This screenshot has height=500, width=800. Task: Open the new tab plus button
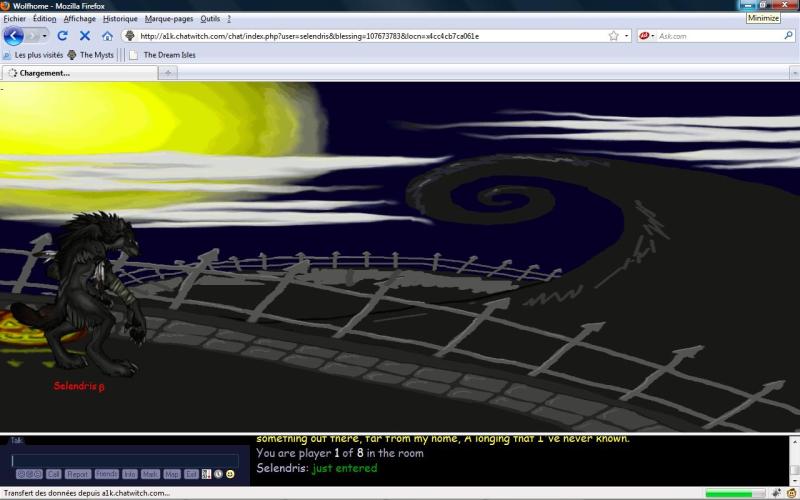(168, 72)
